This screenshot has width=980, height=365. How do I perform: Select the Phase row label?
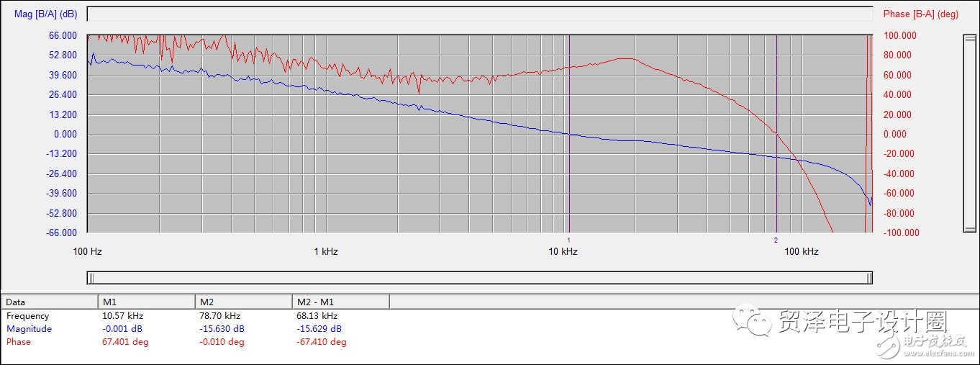click(x=19, y=342)
